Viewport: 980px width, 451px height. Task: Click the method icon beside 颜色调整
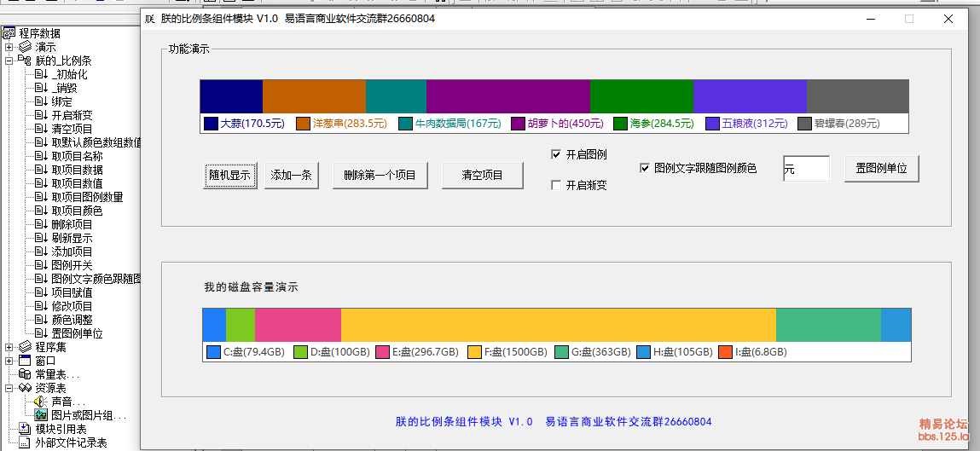tap(41, 320)
